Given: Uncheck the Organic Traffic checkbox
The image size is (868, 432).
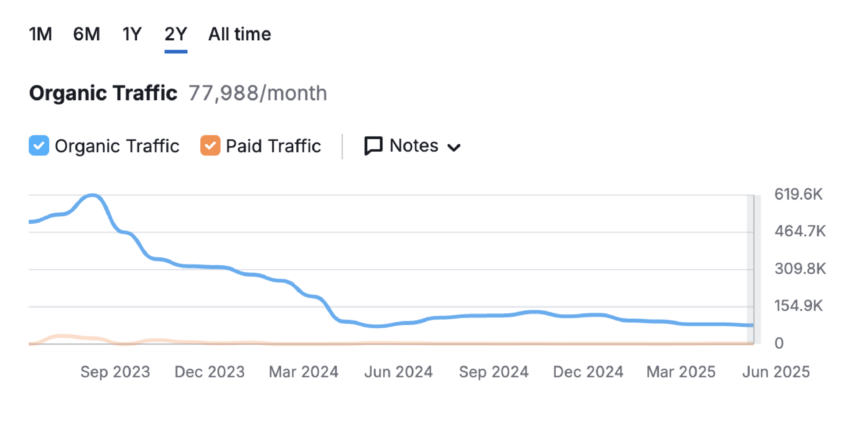Looking at the screenshot, I should 39,146.
